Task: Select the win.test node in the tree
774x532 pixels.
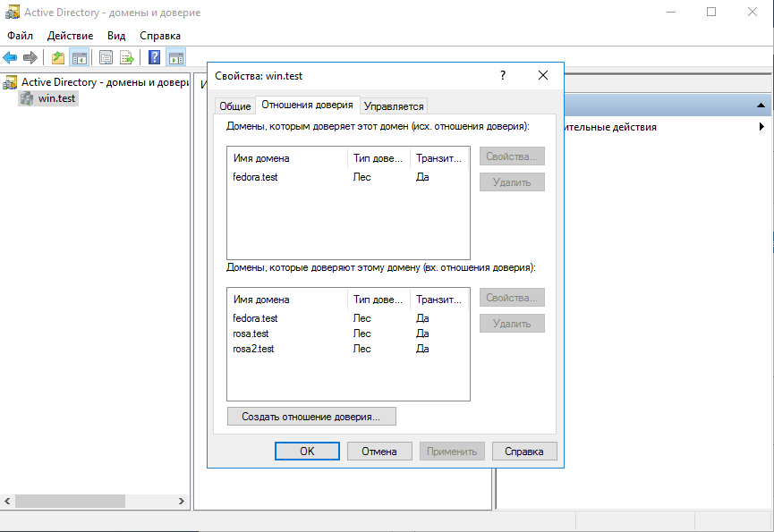Action: [x=56, y=98]
